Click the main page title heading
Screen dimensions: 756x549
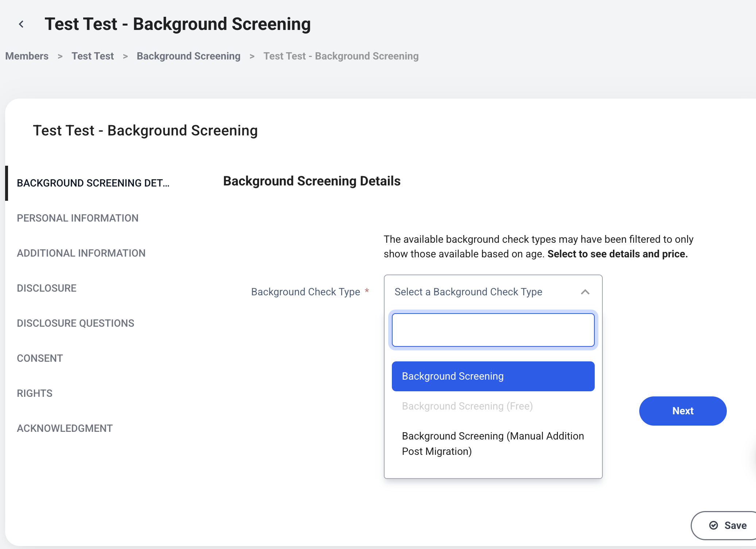coord(178,24)
